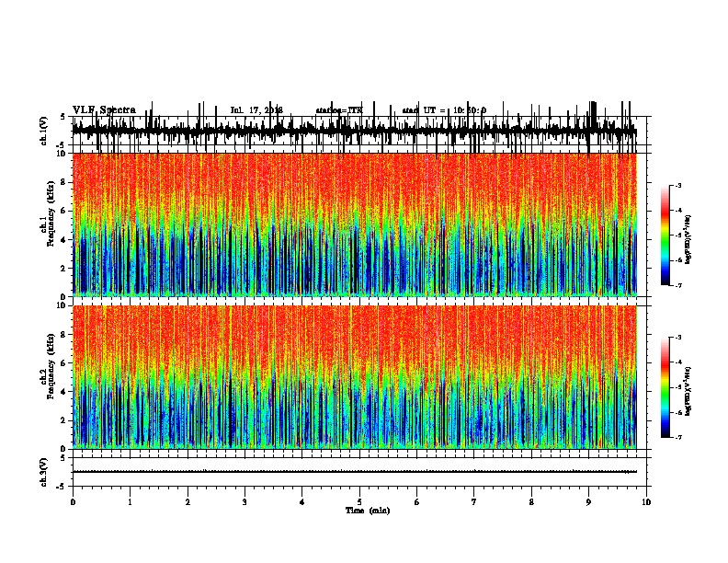
Task: Click time axis tick label '10'
Action: 646,501
